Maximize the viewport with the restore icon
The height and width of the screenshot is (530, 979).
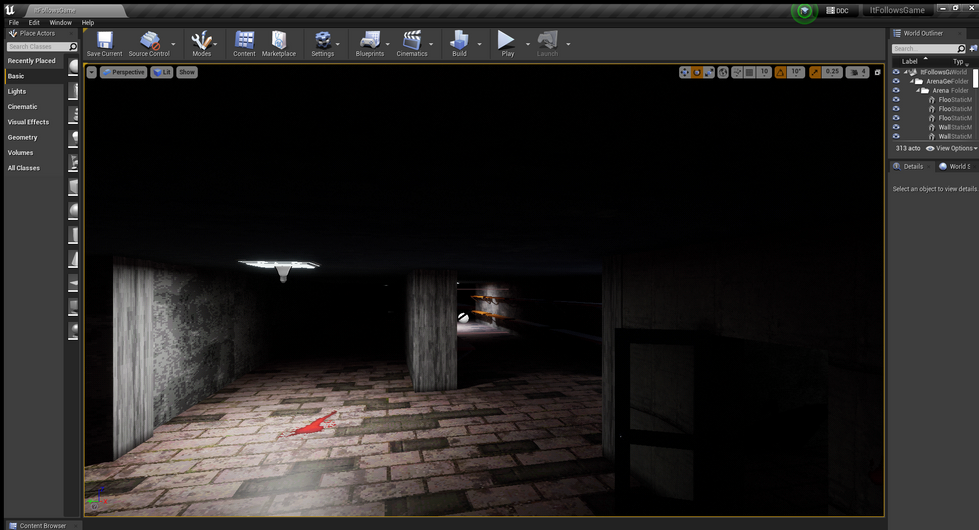coord(877,72)
